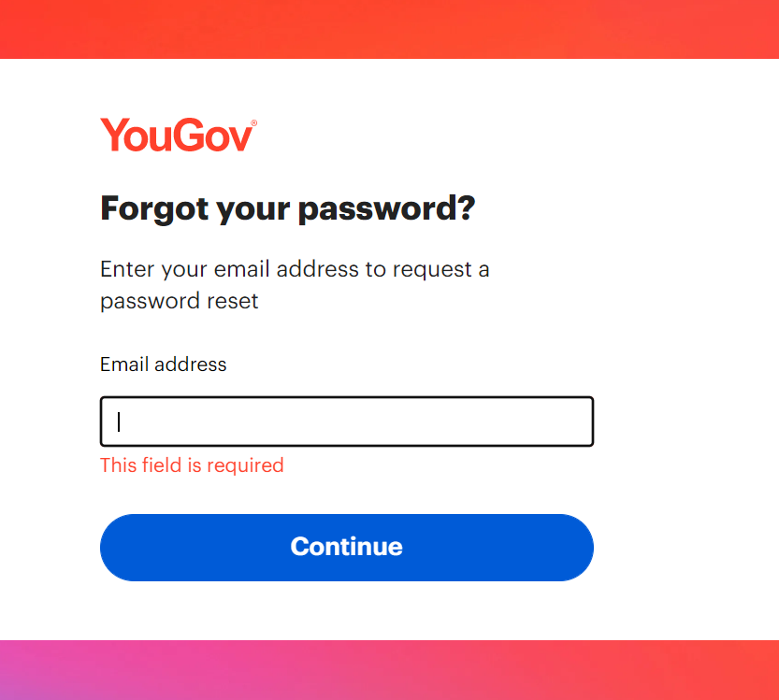This screenshot has height=700, width=779.
Task: Click the 'Forgot your password?' heading
Action: (288, 207)
